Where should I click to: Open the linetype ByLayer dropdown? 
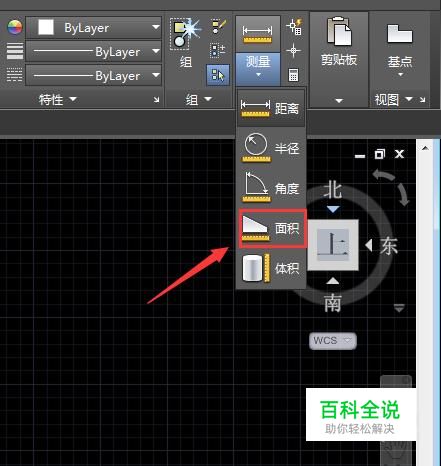[x=94, y=76]
